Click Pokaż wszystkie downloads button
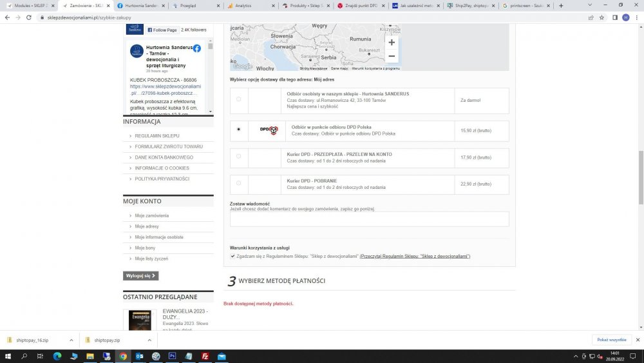Screen dimensions: 644x363 [x=611, y=340]
